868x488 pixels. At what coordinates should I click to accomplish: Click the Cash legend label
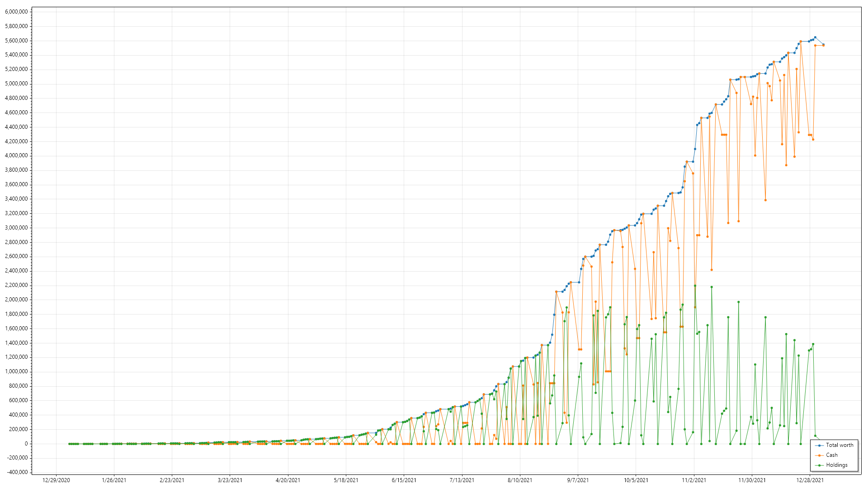pyautogui.click(x=831, y=455)
